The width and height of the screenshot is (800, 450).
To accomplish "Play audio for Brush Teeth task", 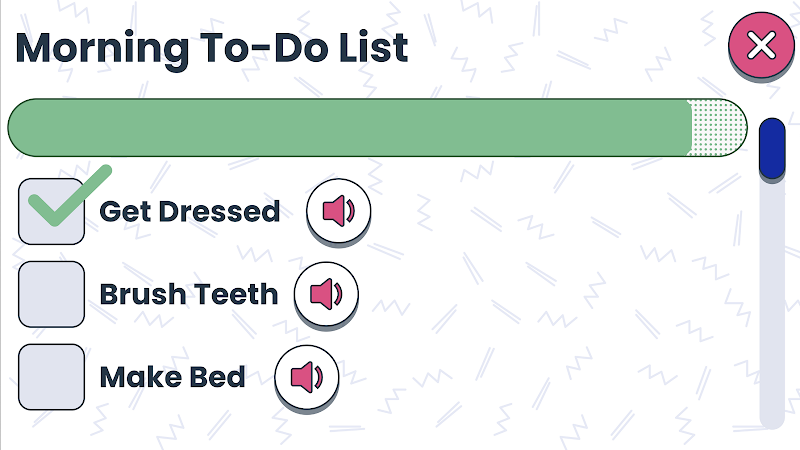I will (x=326, y=294).
